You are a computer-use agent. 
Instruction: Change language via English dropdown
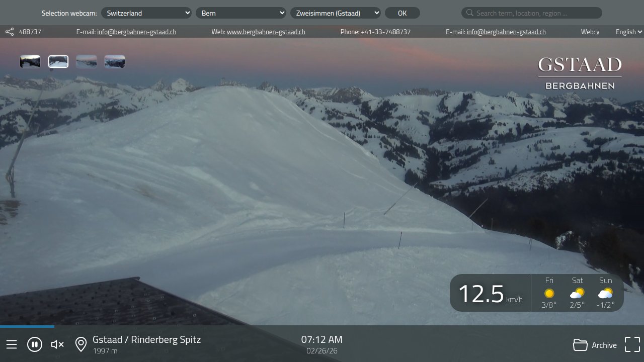click(x=628, y=32)
